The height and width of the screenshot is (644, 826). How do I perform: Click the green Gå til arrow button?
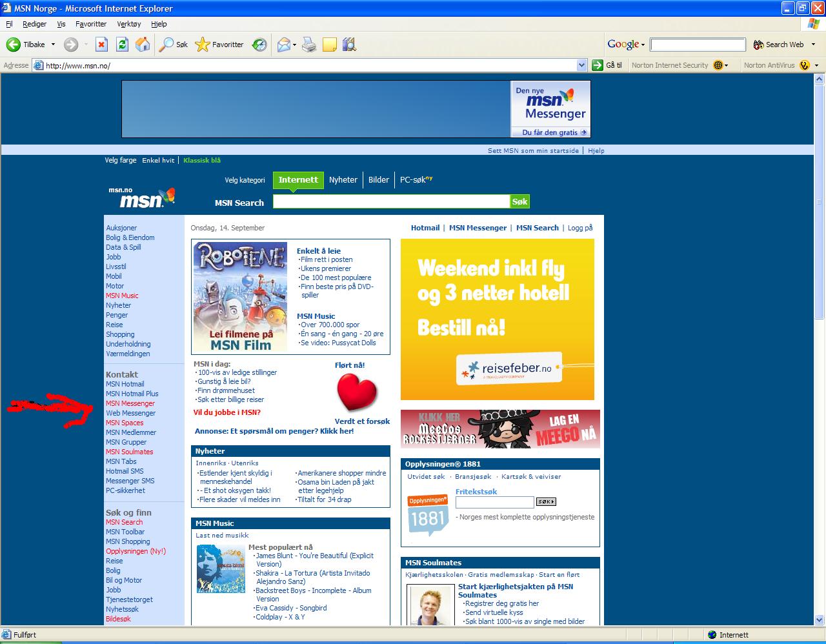coord(598,65)
